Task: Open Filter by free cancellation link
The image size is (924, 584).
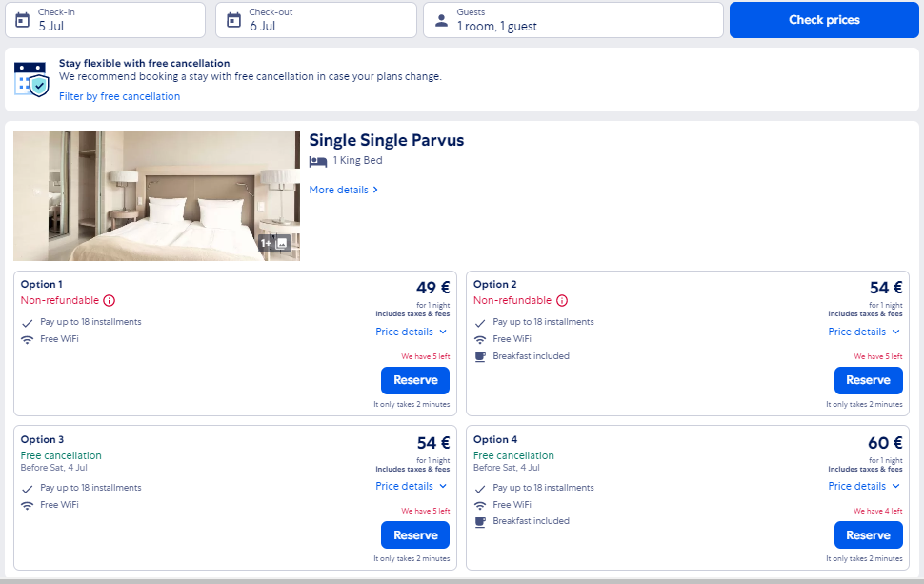Action: pyautogui.click(x=120, y=96)
